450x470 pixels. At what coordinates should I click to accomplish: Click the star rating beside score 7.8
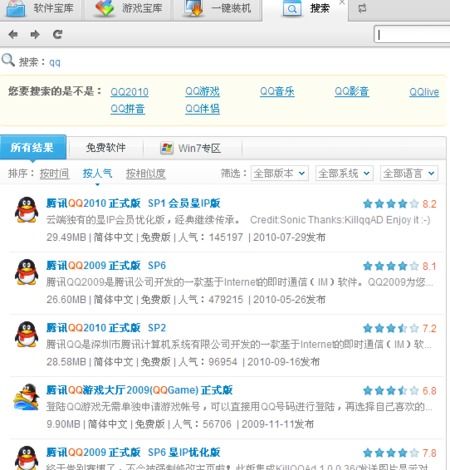391,453
